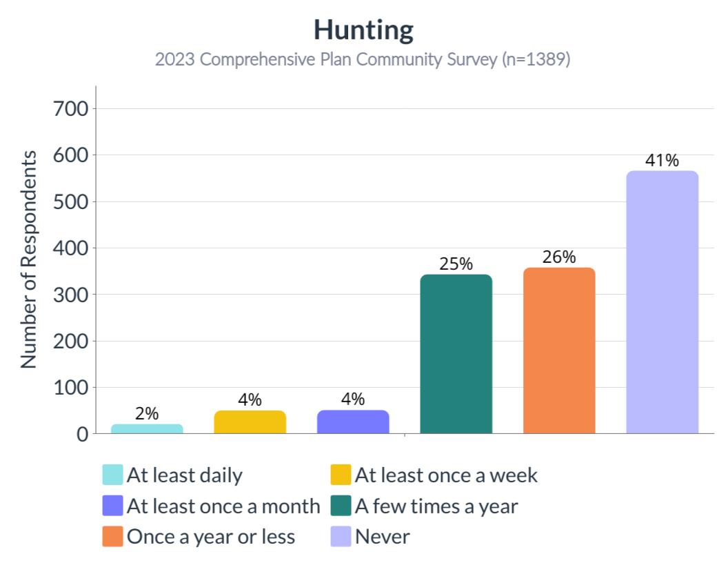The image size is (728, 563).
Task: Click the 700 tick label on the y-axis
Action: [70, 108]
